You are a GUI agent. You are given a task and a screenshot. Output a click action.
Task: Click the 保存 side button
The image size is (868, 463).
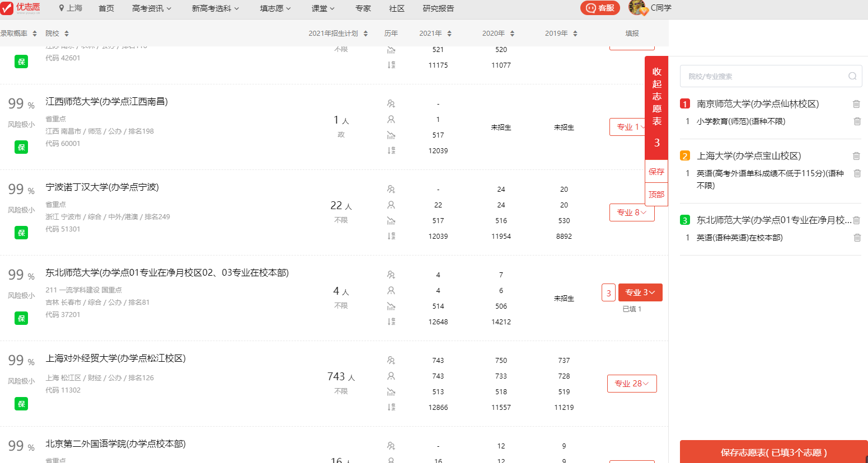(x=656, y=172)
